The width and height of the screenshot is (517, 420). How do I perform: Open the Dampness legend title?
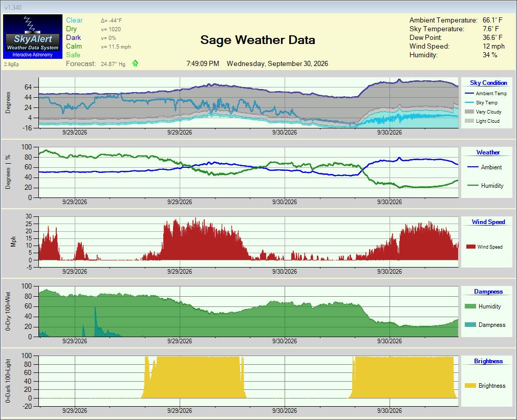[x=488, y=292]
